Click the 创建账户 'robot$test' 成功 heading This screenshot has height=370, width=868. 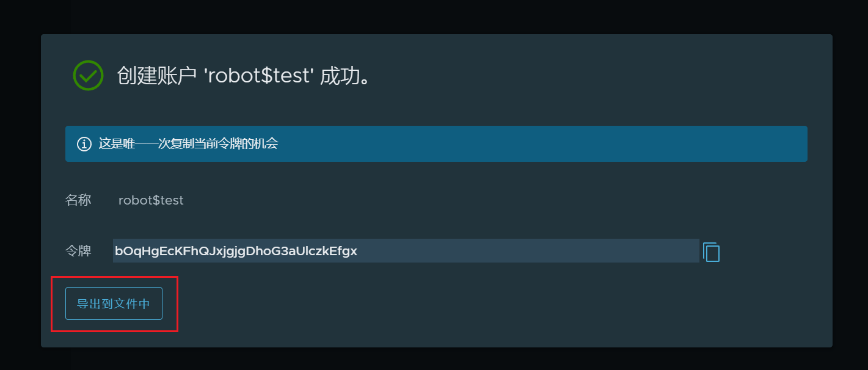click(244, 76)
